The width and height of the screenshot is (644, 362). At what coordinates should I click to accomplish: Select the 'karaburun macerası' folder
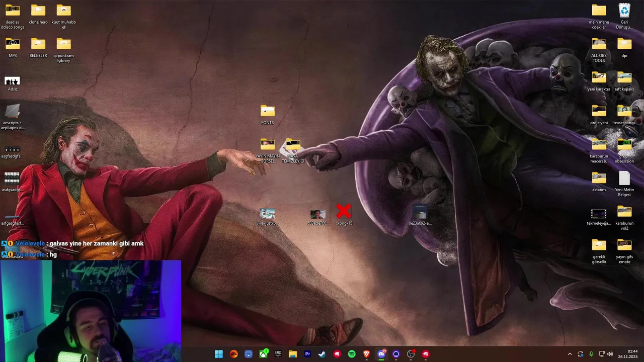599,150
